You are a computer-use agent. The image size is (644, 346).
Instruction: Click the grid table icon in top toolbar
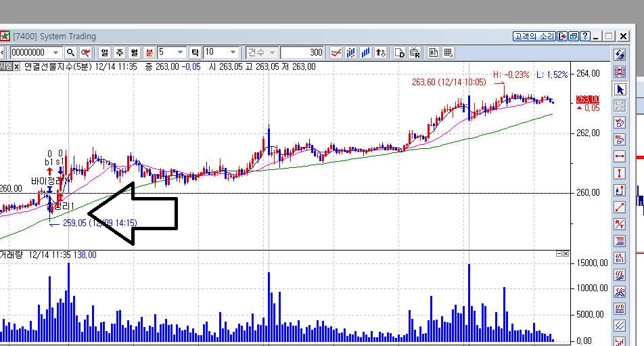click(447, 53)
